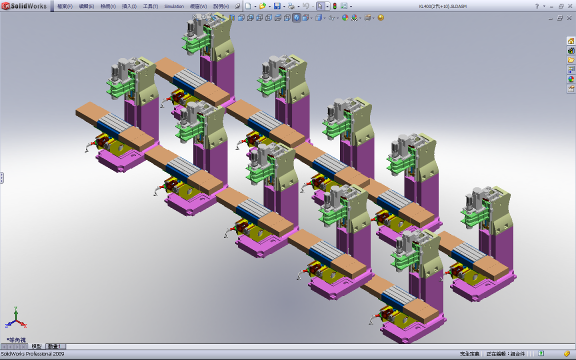
Task: Switch to the 模型 Model tab
Action: tap(36, 346)
